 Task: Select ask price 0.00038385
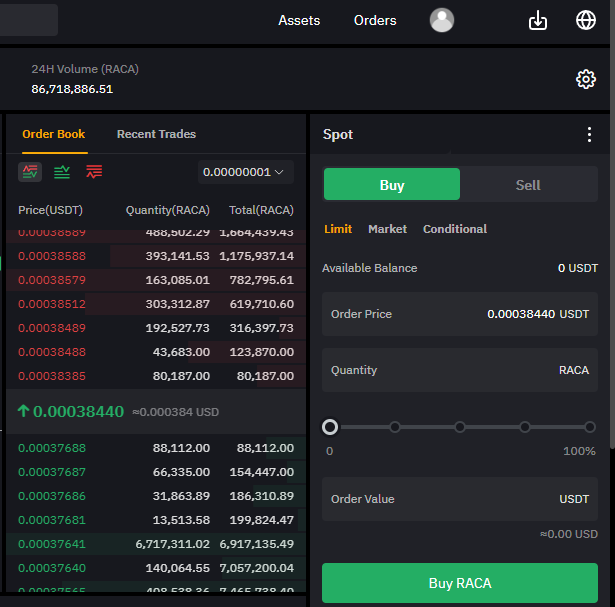(x=52, y=376)
